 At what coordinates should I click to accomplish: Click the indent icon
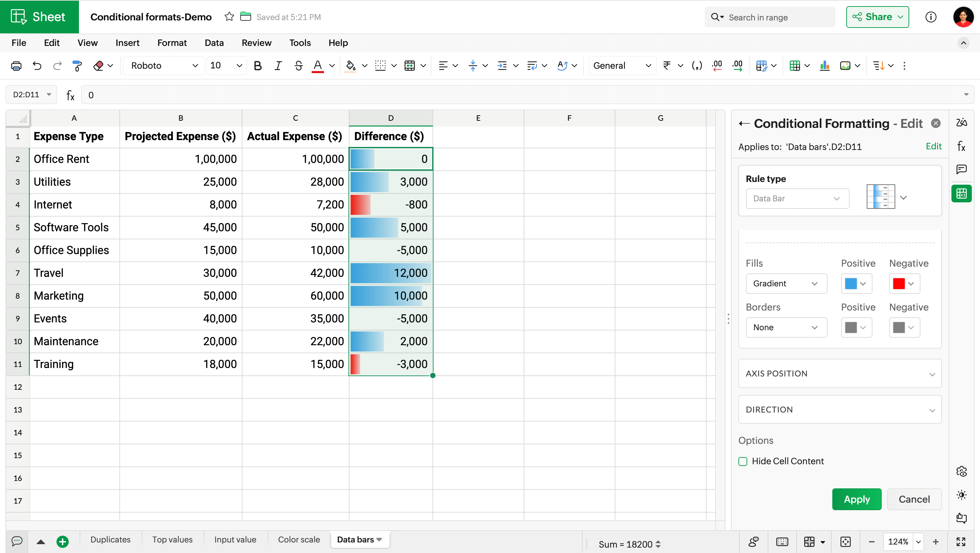click(x=502, y=66)
